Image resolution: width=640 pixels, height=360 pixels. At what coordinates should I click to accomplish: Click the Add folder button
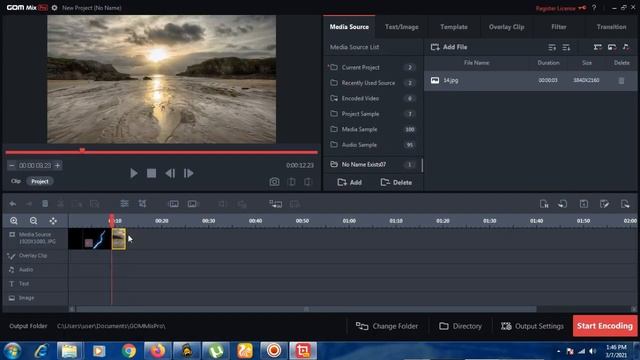click(350, 182)
